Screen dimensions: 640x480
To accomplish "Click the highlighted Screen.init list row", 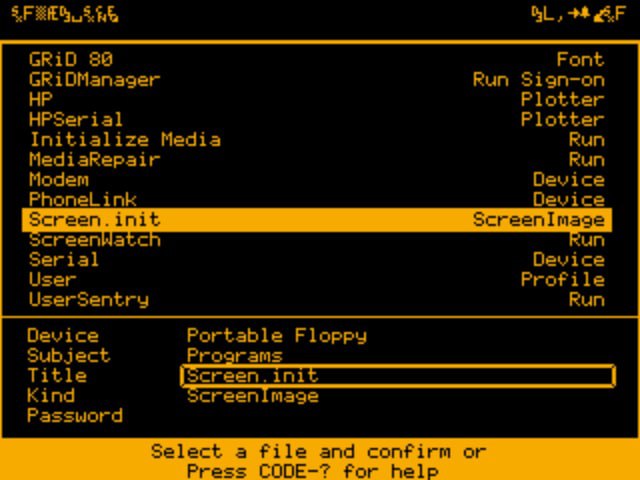I will (316, 220).
